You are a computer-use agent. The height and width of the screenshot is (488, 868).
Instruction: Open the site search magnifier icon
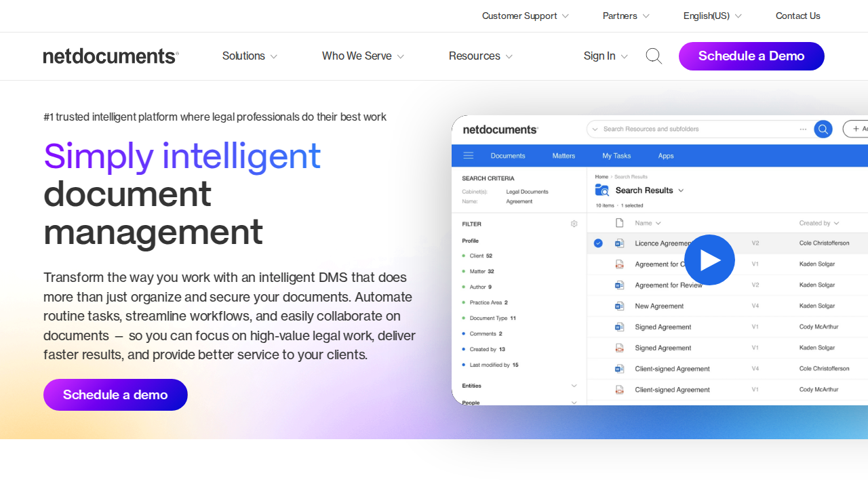click(654, 56)
